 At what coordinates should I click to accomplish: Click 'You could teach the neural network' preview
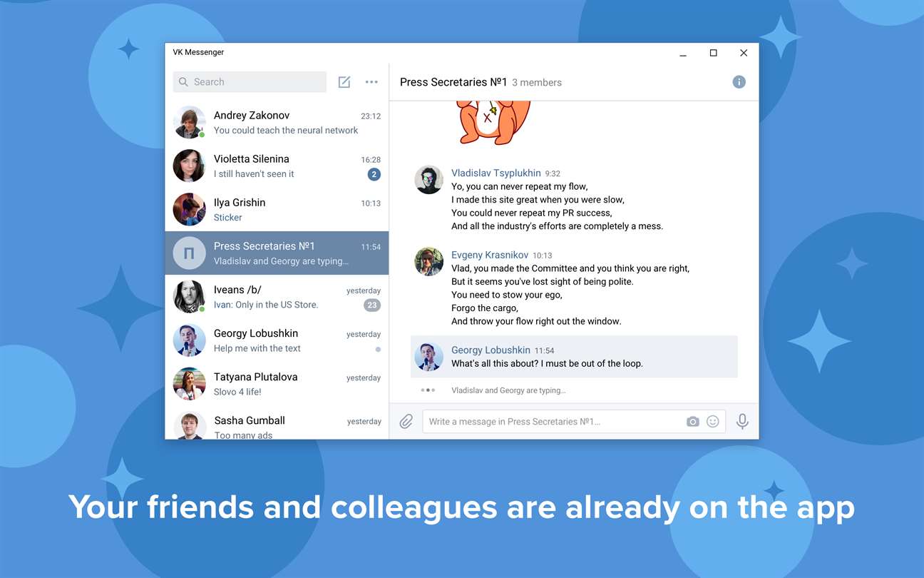pyautogui.click(x=286, y=131)
